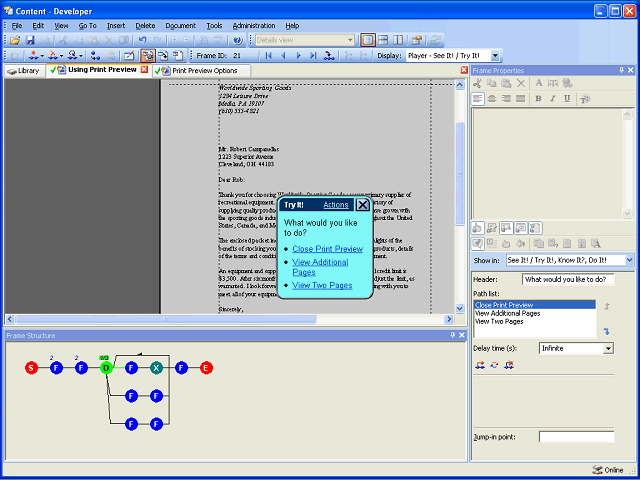Click the spell check icon
Image resolution: width=640 pixels, height=480 pixels.
click(x=219, y=40)
